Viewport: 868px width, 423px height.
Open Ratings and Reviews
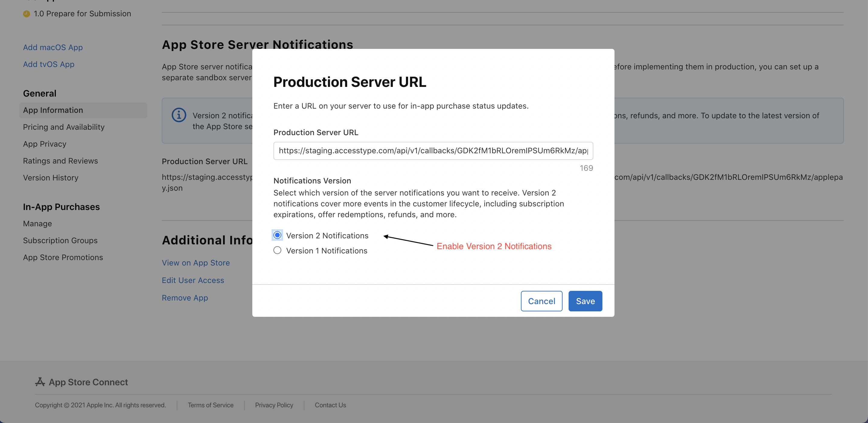[60, 161]
